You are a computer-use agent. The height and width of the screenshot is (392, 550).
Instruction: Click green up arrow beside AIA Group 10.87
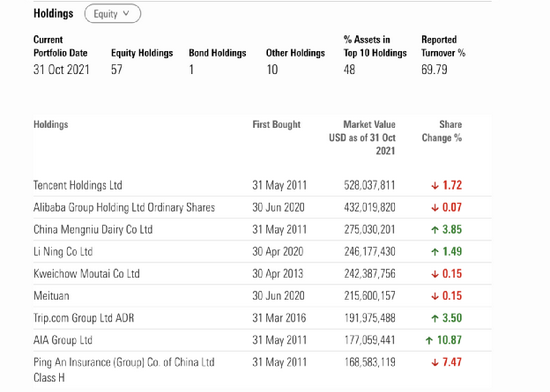429,340
